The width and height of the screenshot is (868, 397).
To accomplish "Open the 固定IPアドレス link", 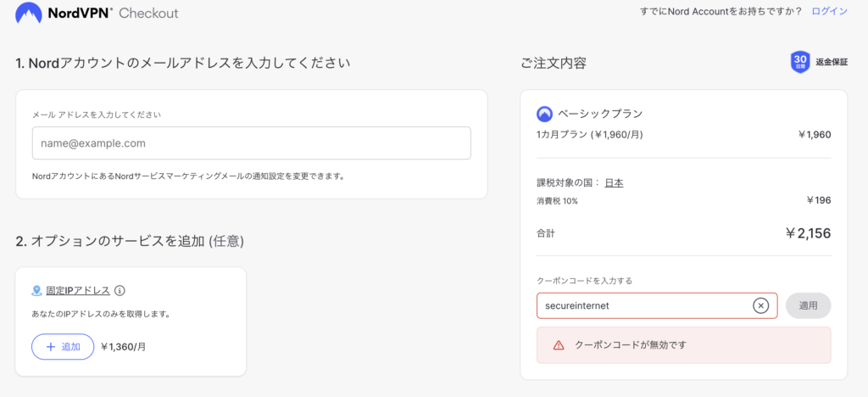I will [x=78, y=291].
